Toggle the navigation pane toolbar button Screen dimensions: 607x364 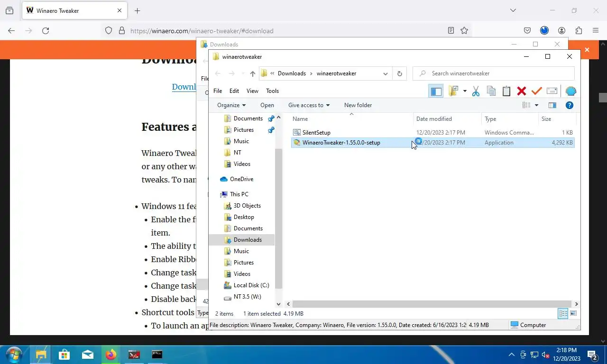pos(436,91)
